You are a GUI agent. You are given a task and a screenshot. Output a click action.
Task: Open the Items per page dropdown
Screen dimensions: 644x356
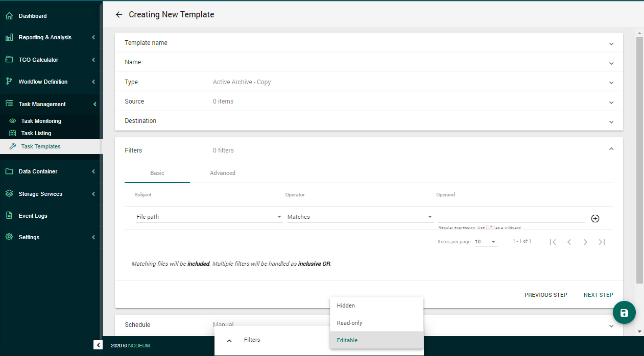coord(486,242)
